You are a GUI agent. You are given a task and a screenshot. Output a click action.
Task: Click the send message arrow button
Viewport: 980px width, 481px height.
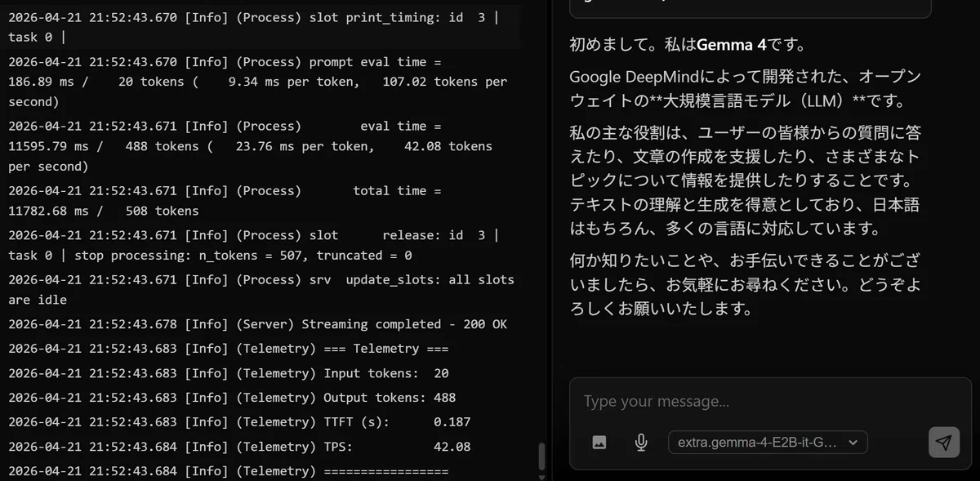tap(944, 443)
